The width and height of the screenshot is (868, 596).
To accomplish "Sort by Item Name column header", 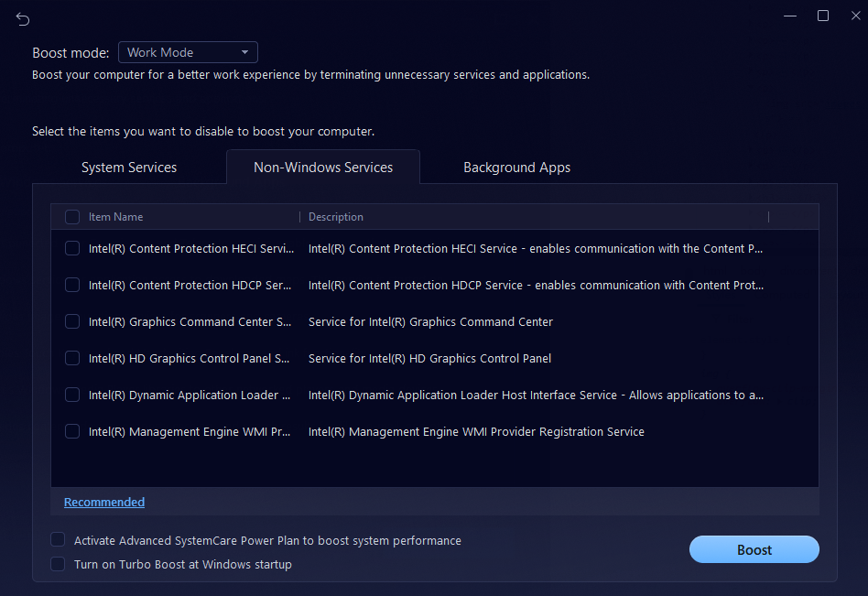I will [116, 217].
